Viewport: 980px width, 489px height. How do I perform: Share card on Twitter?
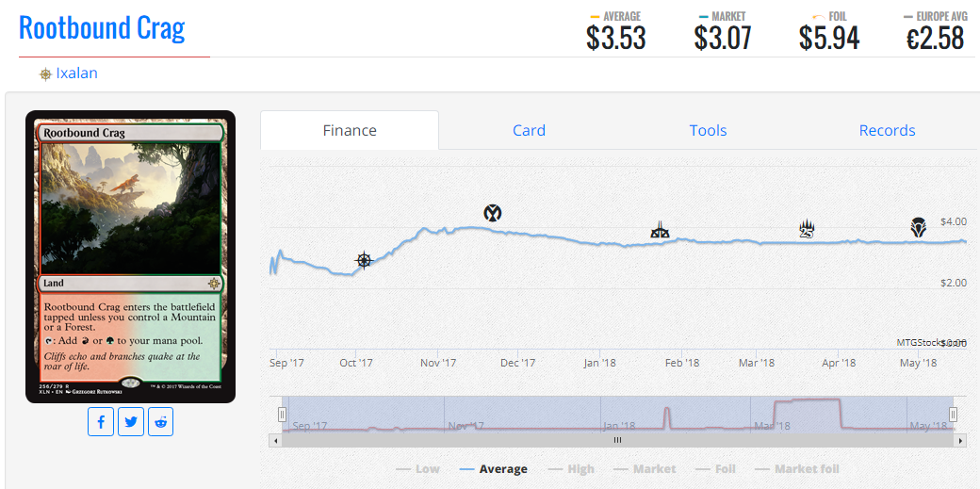pyautogui.click(x=131, y=421)
